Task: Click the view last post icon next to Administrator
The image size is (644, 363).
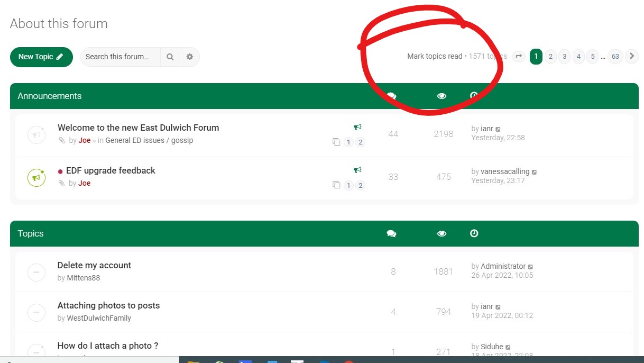Action: coord(530,267)
